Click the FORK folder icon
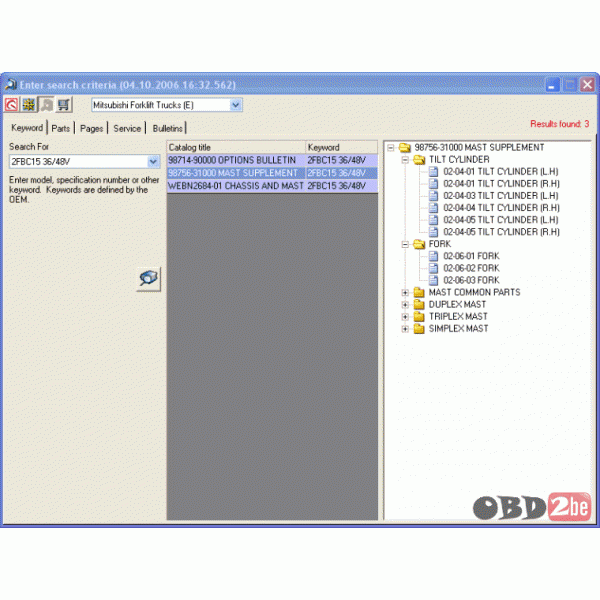 tap(419, 244)
